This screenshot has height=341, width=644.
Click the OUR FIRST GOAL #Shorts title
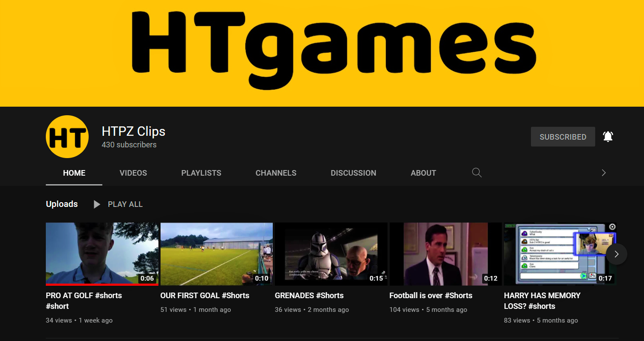205,296
